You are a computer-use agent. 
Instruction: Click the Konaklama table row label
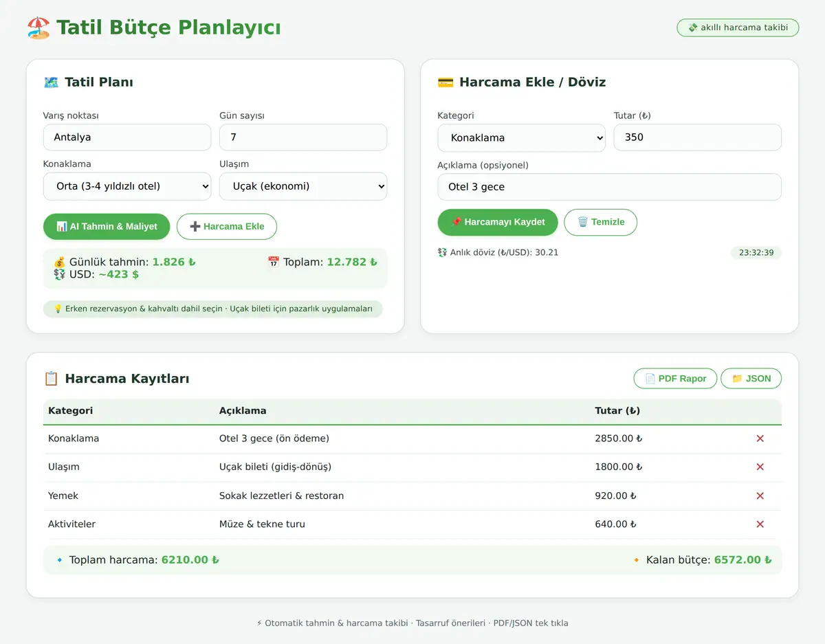(x=74, y=438)
